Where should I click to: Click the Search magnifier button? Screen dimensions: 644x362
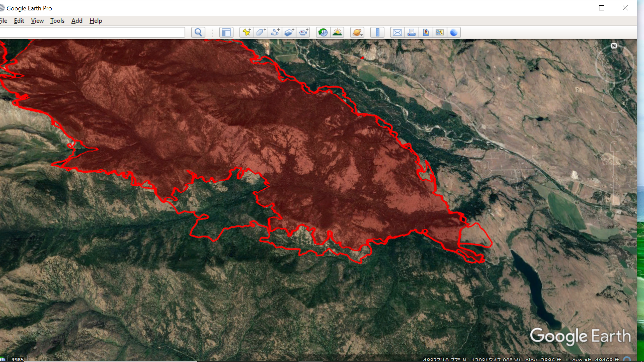click(x=198, y=33)
